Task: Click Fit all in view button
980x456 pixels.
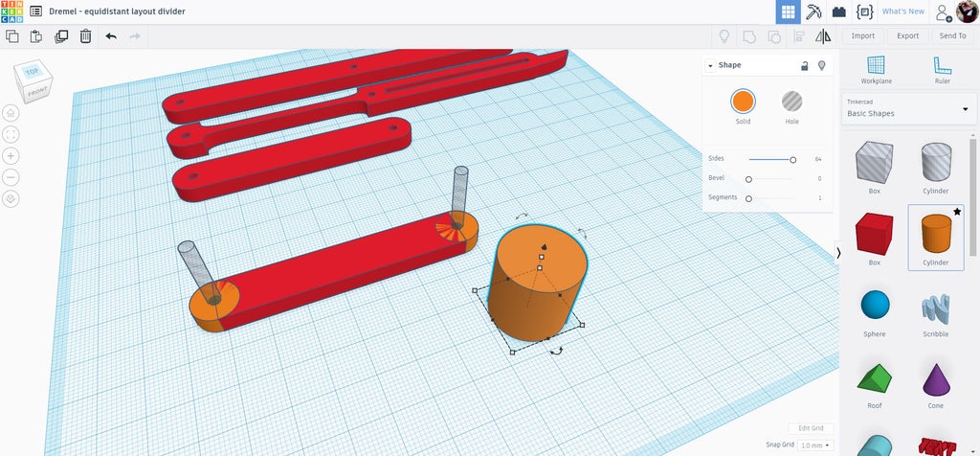Action: tap(11, 134)
